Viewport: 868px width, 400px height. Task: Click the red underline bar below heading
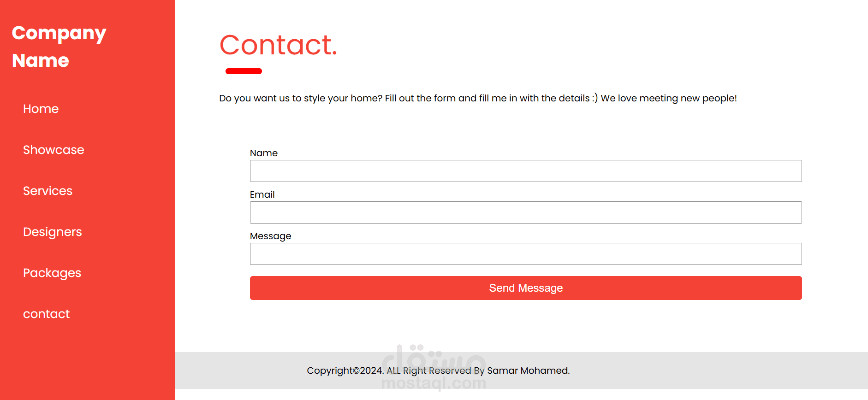point(244,71)
